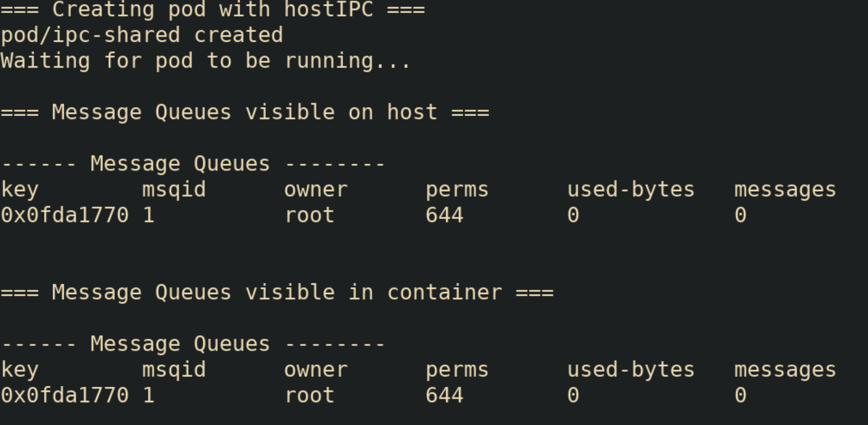The width and height of the screenshot is (868, 425).
Task: Click the "used-bytes" header in container table
Action: coord(631,370)
